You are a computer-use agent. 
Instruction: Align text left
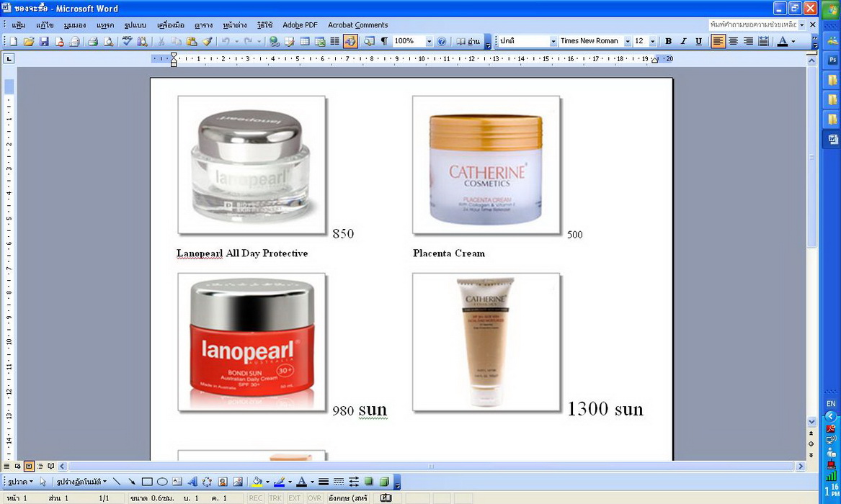click(x=718, y=41)
